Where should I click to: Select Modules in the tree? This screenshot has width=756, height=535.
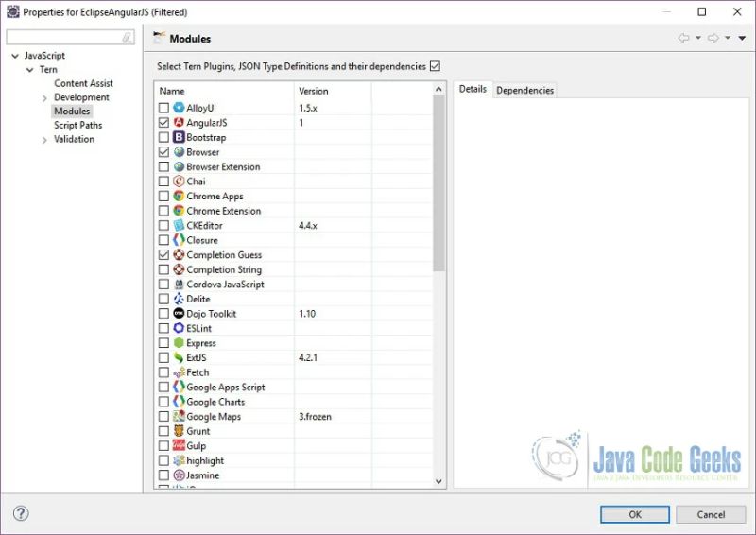72,111
